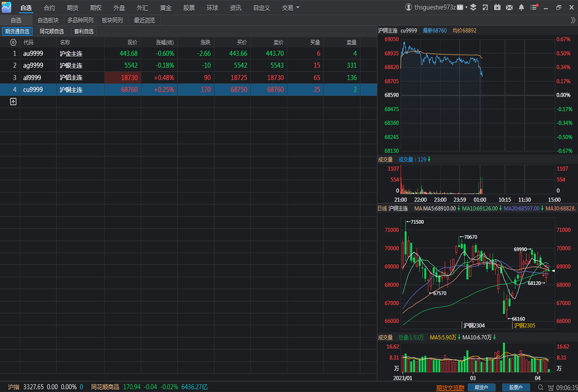
Task: Add a new row with plus icon
Action: click(13, 101)
